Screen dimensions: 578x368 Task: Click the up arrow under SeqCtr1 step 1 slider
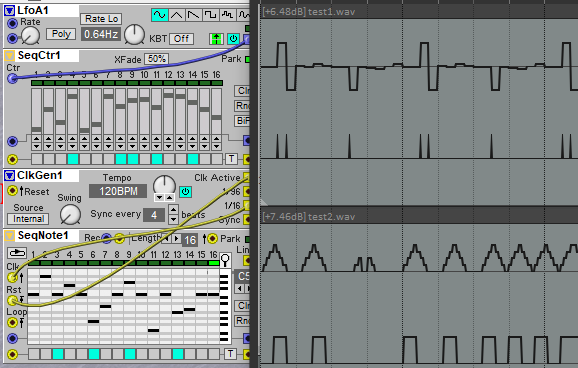point(36,139)
